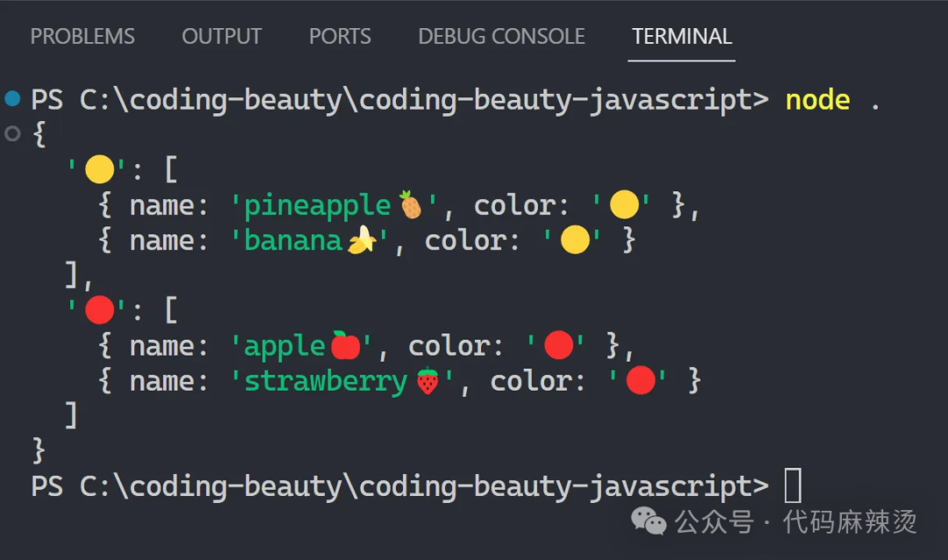Image resolution: width=948 pixels, height=560 pixels.
Task: Click the yellow circle object key
Action: [x=99, y=169]
